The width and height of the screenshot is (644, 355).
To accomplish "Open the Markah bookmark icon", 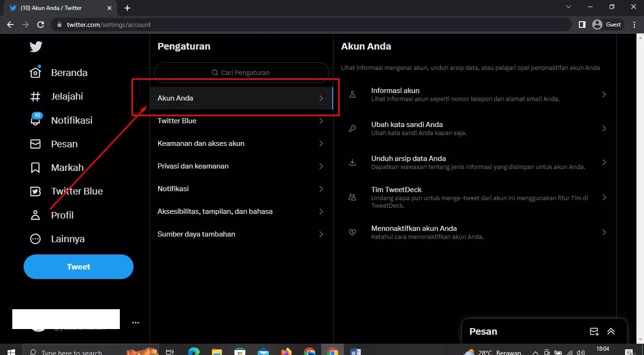I will point(35,168).
